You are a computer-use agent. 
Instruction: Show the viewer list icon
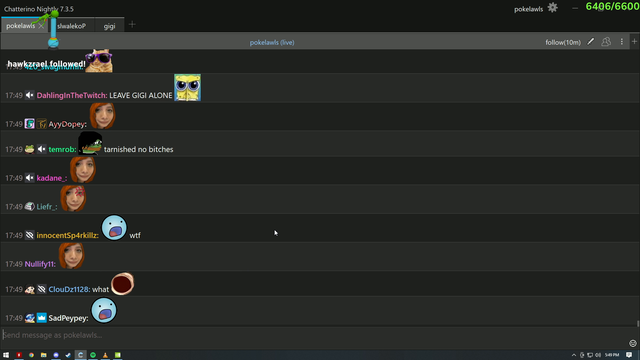606,42
